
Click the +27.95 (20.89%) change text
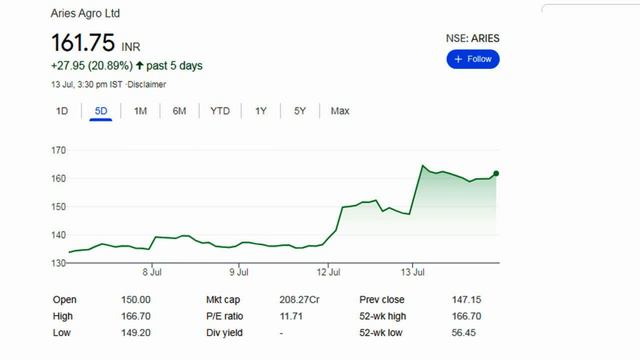92,66
